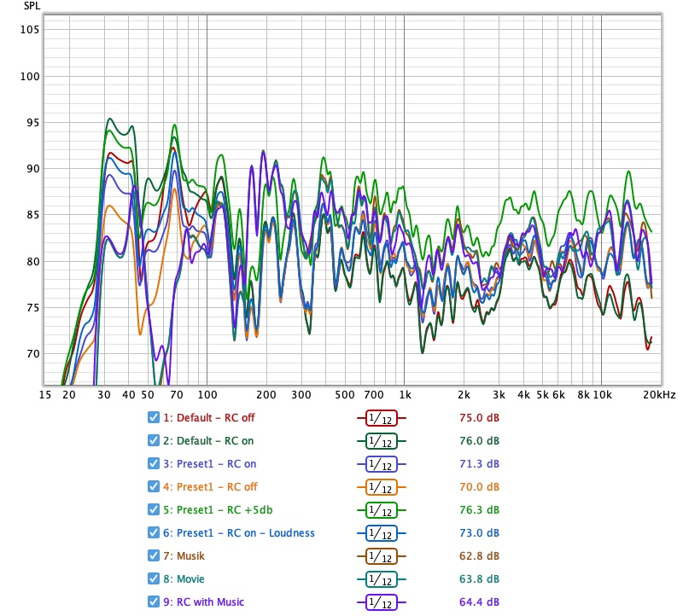Viewport: 683px width, 616px height.
Task: Click the purple 1/12 icon for Preset1 – RC on
Action: point(381,464)
